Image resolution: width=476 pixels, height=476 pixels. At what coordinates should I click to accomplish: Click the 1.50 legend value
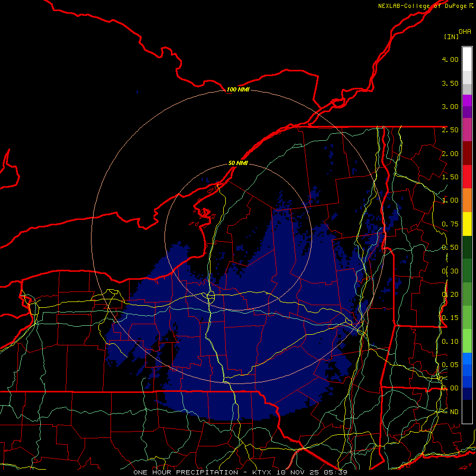pyautogui.click(x=450, y=177)
